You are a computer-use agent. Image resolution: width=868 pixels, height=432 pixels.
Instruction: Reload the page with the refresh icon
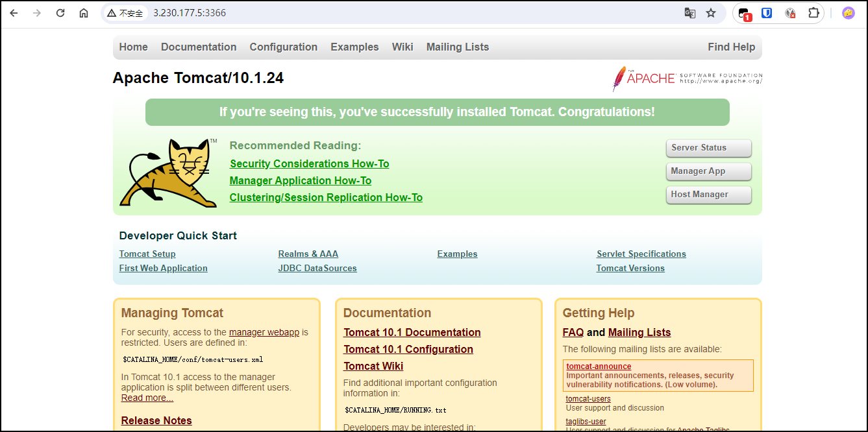coord(60,13)
